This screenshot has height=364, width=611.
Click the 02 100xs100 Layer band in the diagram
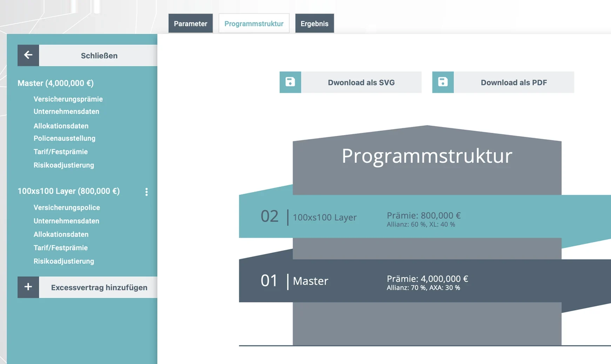(x=425, y=217)
